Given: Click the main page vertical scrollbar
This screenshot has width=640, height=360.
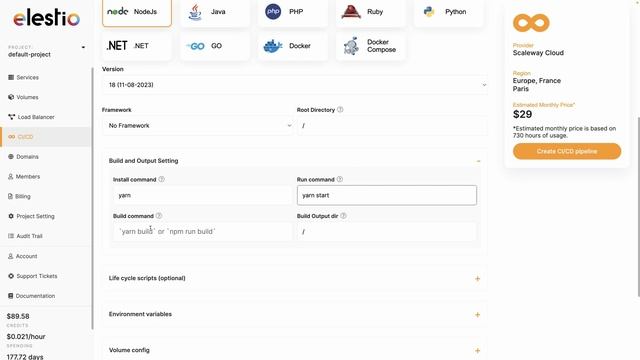Looking at the screenshot, I should [638, 207].
